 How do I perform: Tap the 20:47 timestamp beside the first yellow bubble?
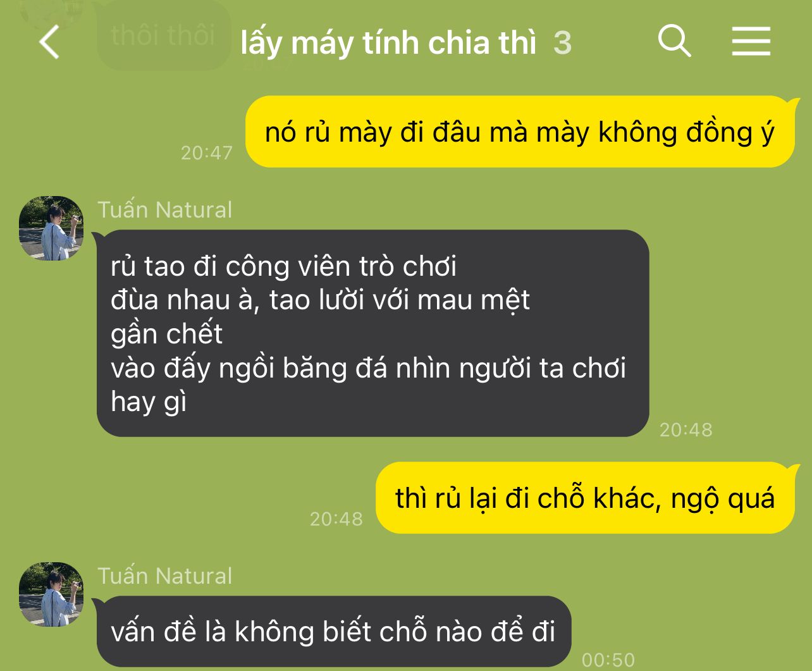point(207,152)
